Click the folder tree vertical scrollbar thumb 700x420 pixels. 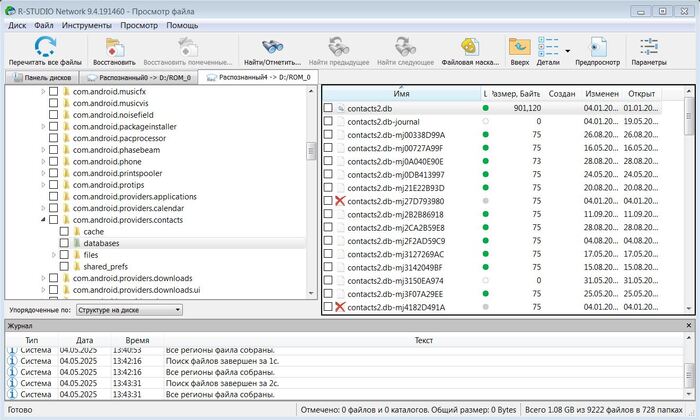(311, 151)
